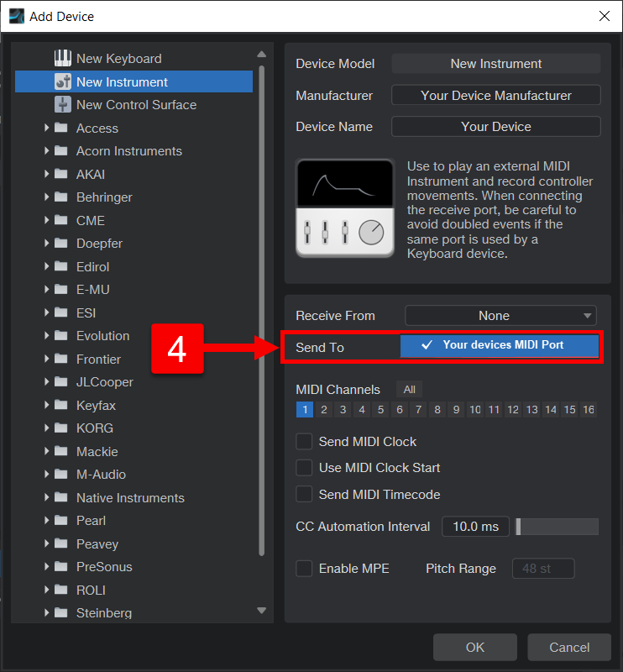
Task: Click the Cancel button
Action: (x=569, y=648)
